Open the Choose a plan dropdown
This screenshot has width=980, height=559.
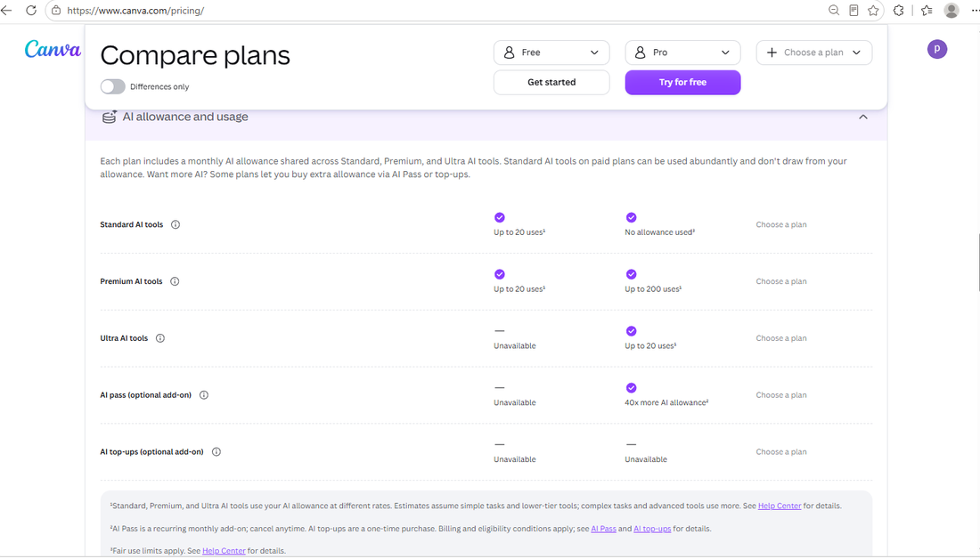[x=813, y=53]
